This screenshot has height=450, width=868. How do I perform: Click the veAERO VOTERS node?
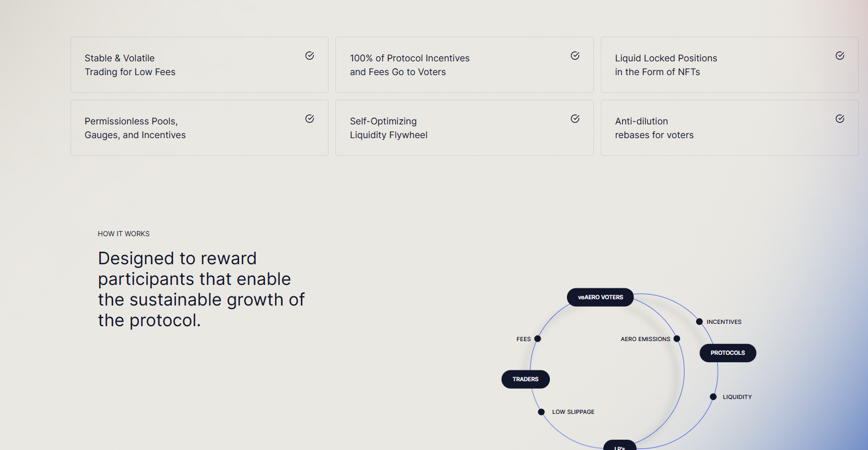point(600,298)
